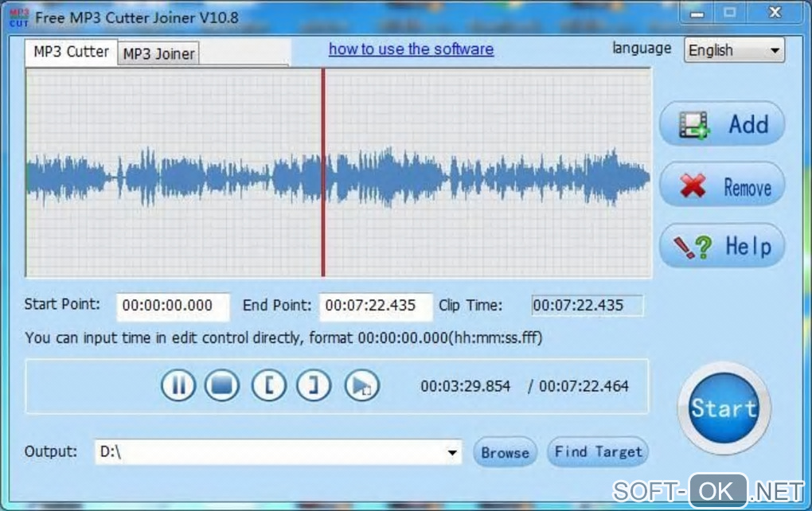
Task: Switch to the MP3 Joiner tab
Action: point(158,53)
